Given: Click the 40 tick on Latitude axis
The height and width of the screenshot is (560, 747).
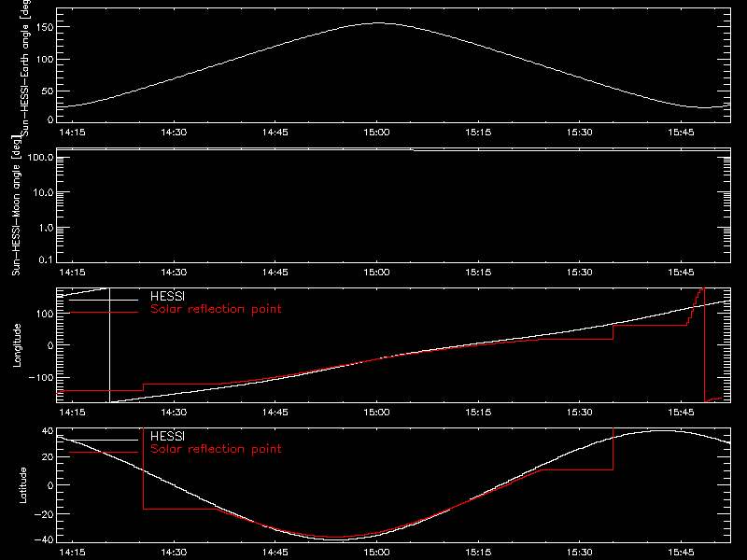Looking at the screenshot, I should [48, 431].
